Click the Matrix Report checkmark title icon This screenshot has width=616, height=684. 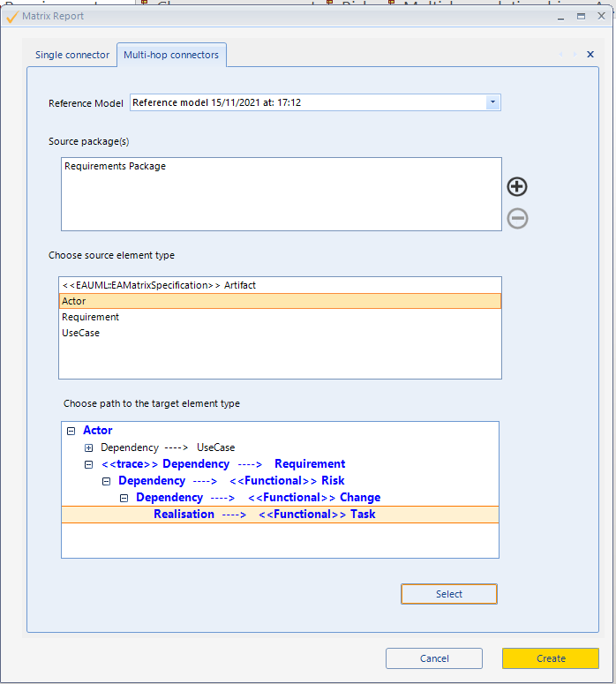tap(12, 17)
